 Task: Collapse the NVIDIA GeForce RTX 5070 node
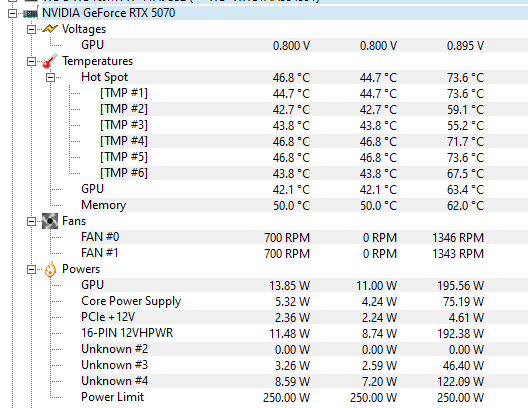coord(12,13)
